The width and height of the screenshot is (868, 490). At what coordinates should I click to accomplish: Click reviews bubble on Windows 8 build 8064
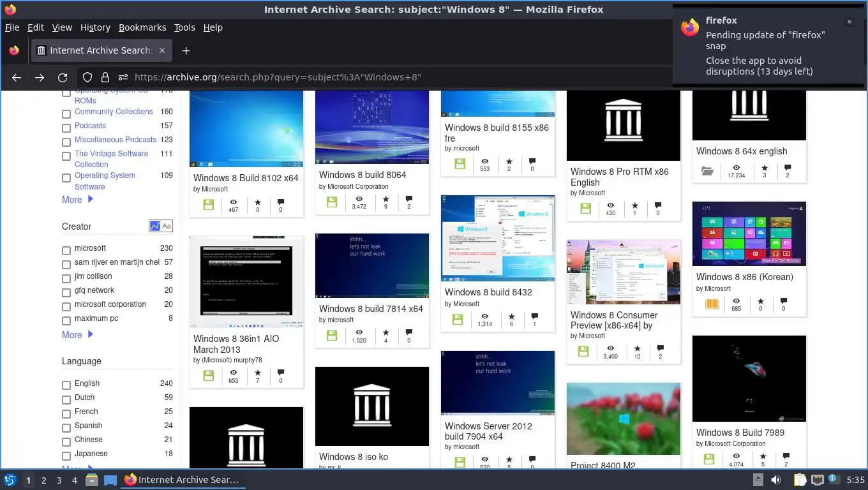tap(408, 199)
